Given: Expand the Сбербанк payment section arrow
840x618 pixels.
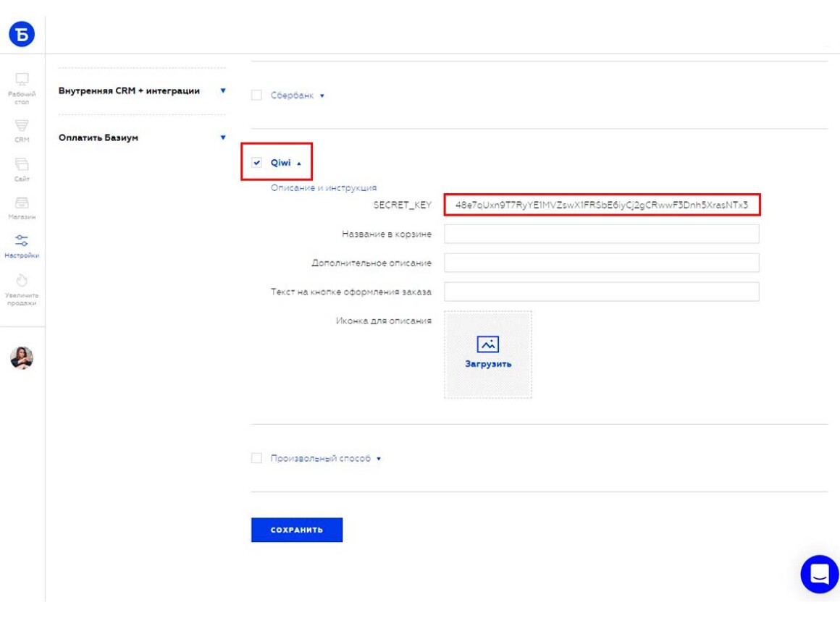Looking at the screenshot, I should click(322, 96).
